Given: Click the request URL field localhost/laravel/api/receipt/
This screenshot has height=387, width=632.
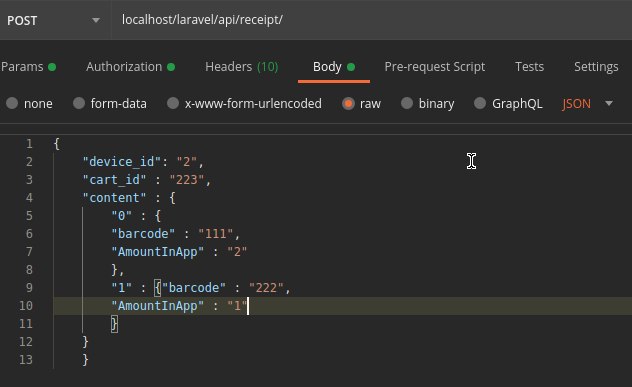Looking at the screenshot, I should coord(371,20).
